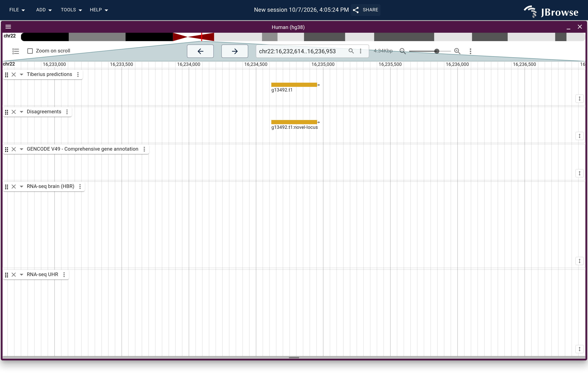Click search icon in location box
The height and width of the screenshot is (386, 588).
[351, 51]
